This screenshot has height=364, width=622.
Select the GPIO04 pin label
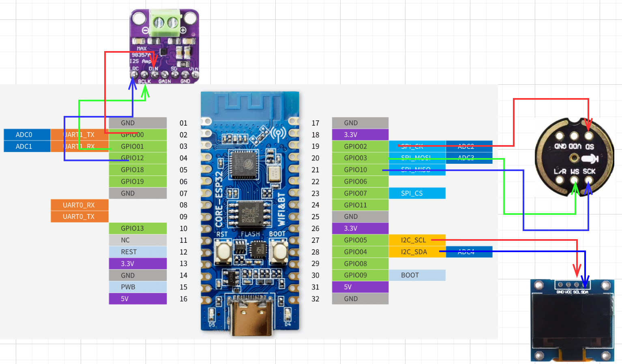click(360, 252)
